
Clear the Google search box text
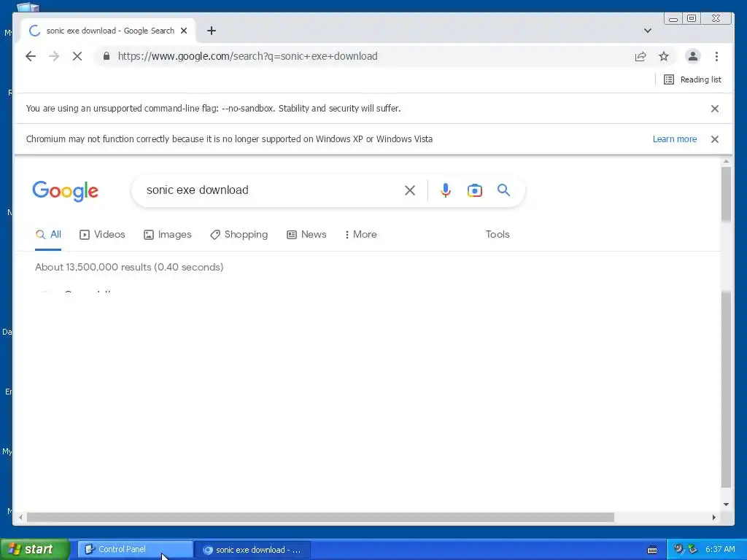[x=410, y=190]
